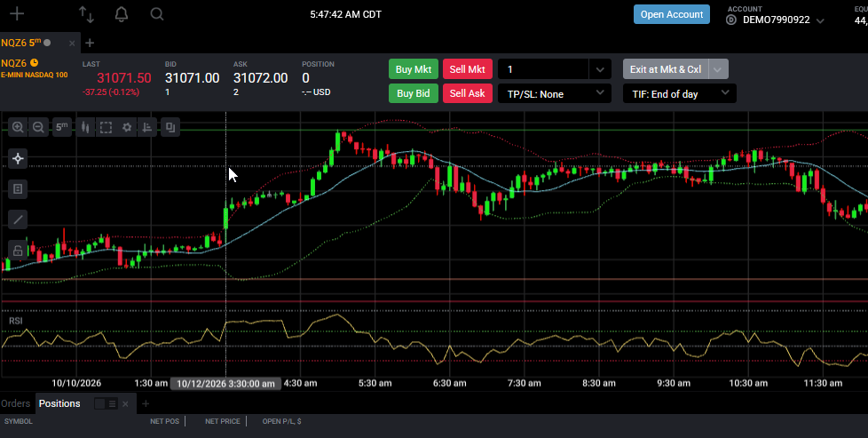
Task: Zoom out the chart with magnifier minus
Action: (x=38, y=128)
